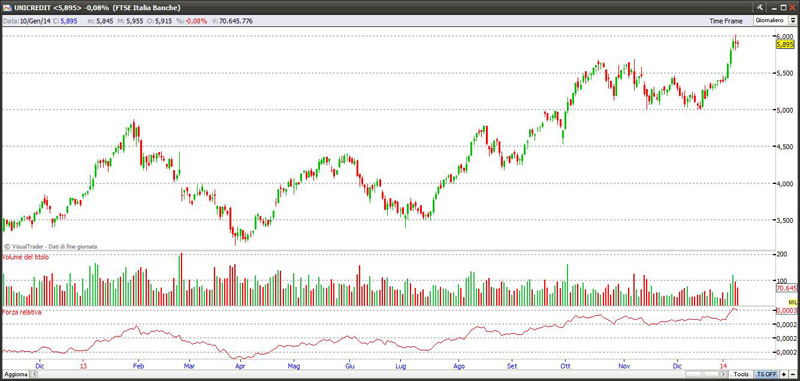
Task: Click the 'Giu' timeline marker
Action: click(x=349, y=366)
